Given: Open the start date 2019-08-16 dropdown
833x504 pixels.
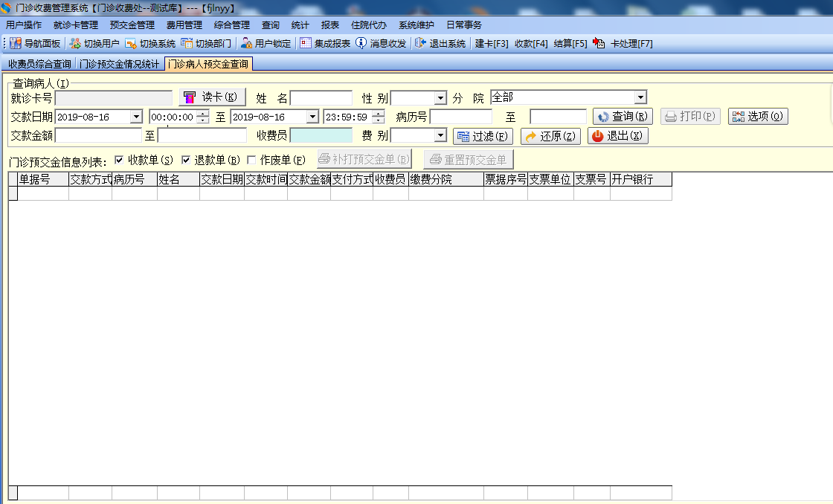Looking at the screenshot, I should click(137, 117).
